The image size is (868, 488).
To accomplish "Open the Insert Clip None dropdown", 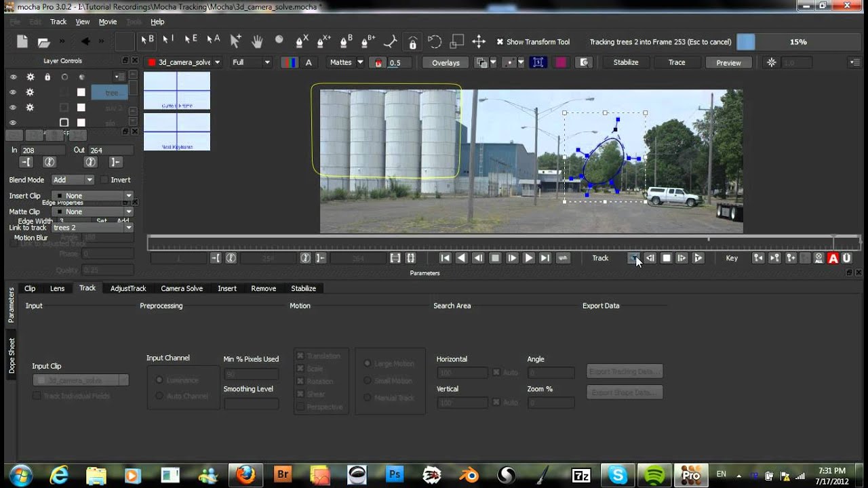I will pyautogui.click(x=92, y=195).
